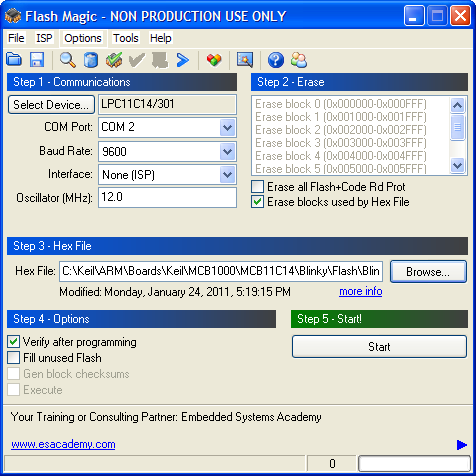Enable Erase all Flash+Code Rd Prot
This screenshot has width=476, height=476.
(257, 187)
